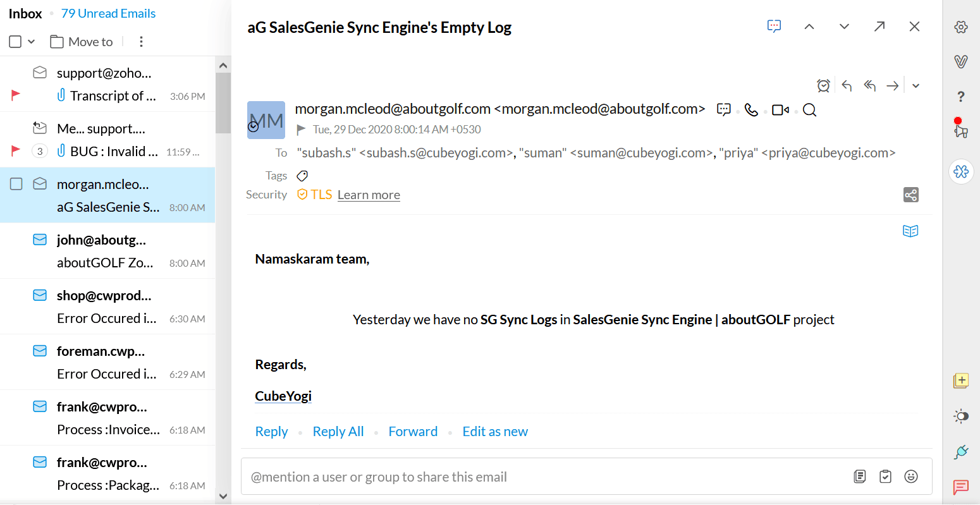Image resolution: width=980 pixels, height=505 pixels.
Task: Click envelope icon on the john@aboutg... row
Action: click(40, 240)
